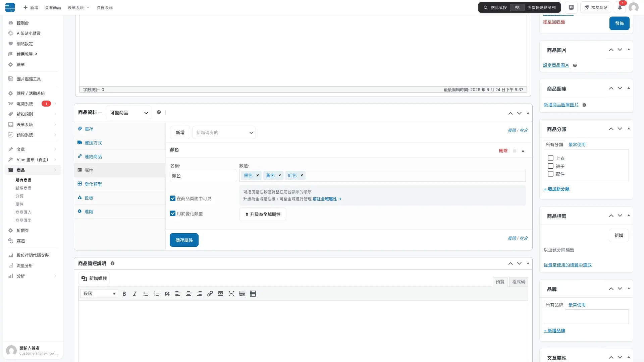Click 升級為全域屬性 button
The image size is (644, 362).
coord(263,215)
